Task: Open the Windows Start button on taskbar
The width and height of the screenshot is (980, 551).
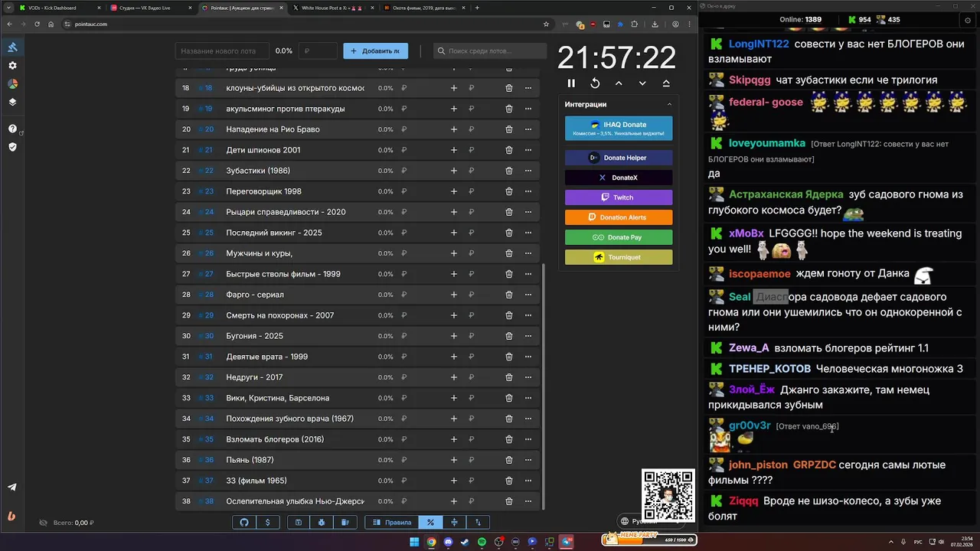Action: click(414, 542)
